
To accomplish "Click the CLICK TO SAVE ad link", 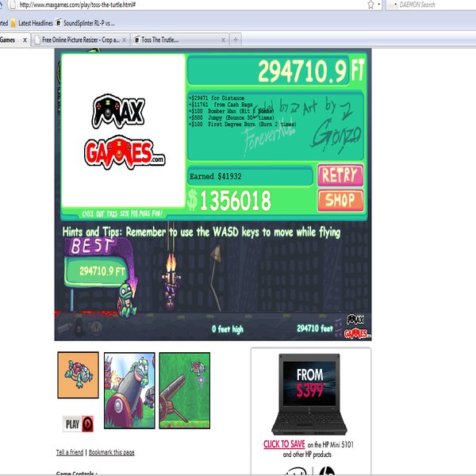I will tap(284, 444).
